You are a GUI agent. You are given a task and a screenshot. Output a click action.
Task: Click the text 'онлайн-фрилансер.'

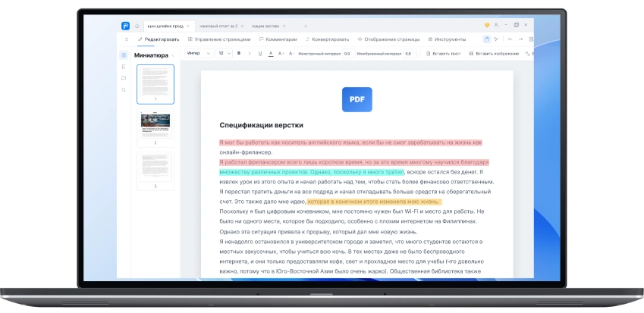[246, 152]
